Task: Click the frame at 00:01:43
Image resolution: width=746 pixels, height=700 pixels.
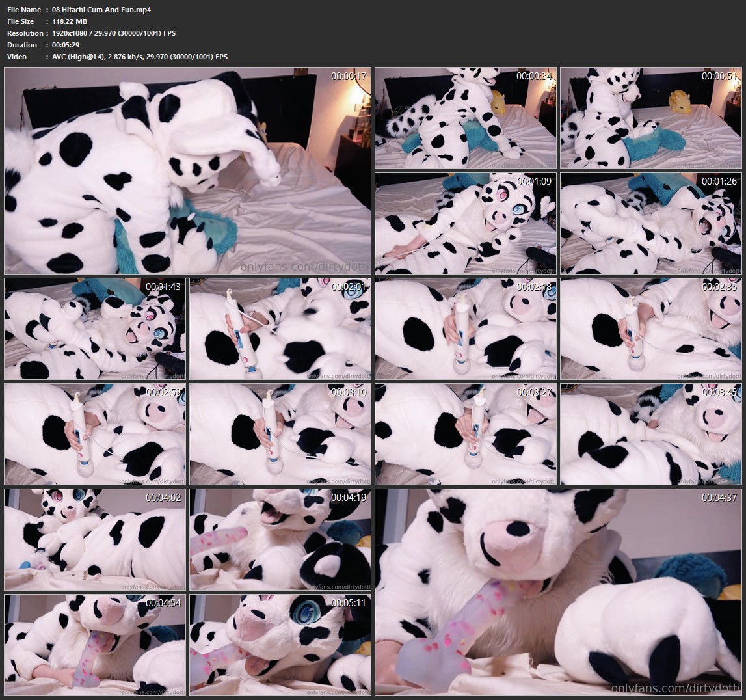Action: [x=95, y=329]
